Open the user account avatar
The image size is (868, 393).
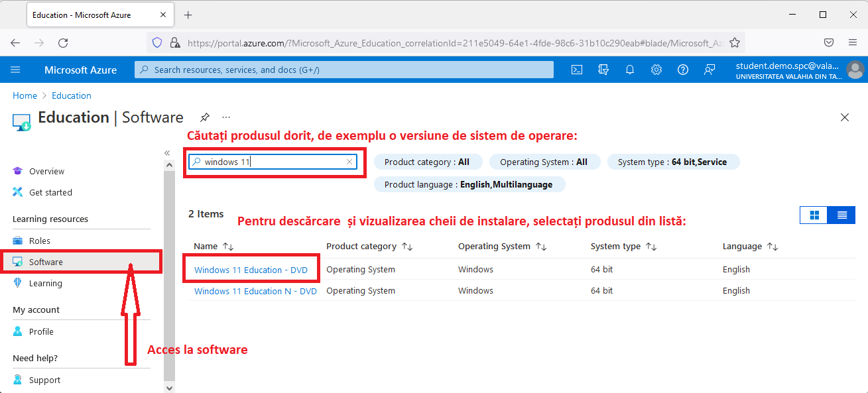tap(855, 70)
